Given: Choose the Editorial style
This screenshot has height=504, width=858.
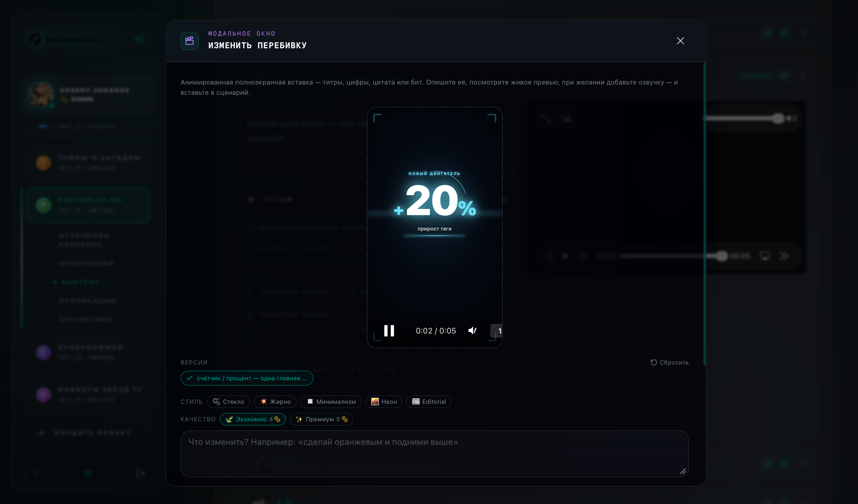Looking at the screenshot, I should [x=429, y=402].
